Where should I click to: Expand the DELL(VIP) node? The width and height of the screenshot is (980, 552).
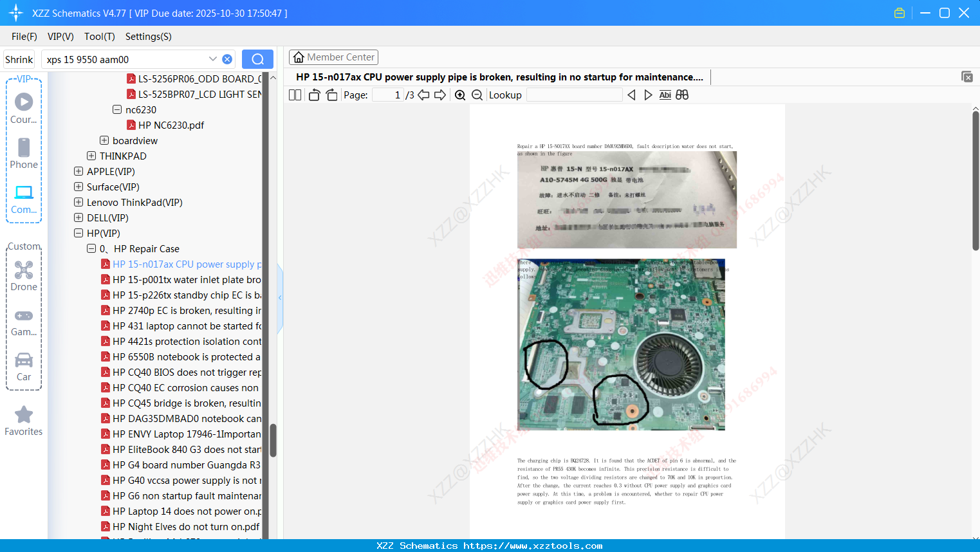coord(79,217)
